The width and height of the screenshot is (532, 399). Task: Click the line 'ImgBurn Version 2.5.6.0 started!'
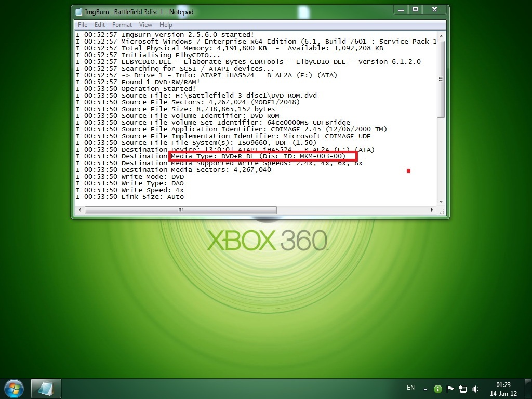tap(165, 35)
